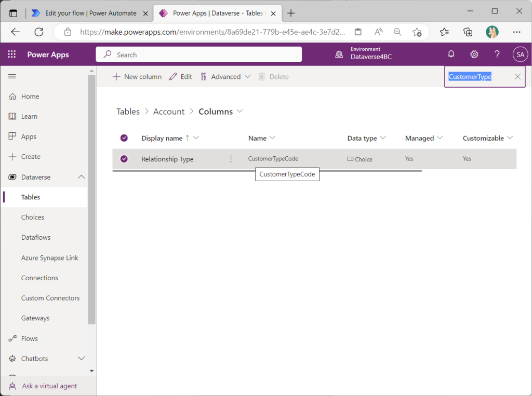Expand the Columns breadcrumb chevron
The image size is (532, 396).
[240, 111]
